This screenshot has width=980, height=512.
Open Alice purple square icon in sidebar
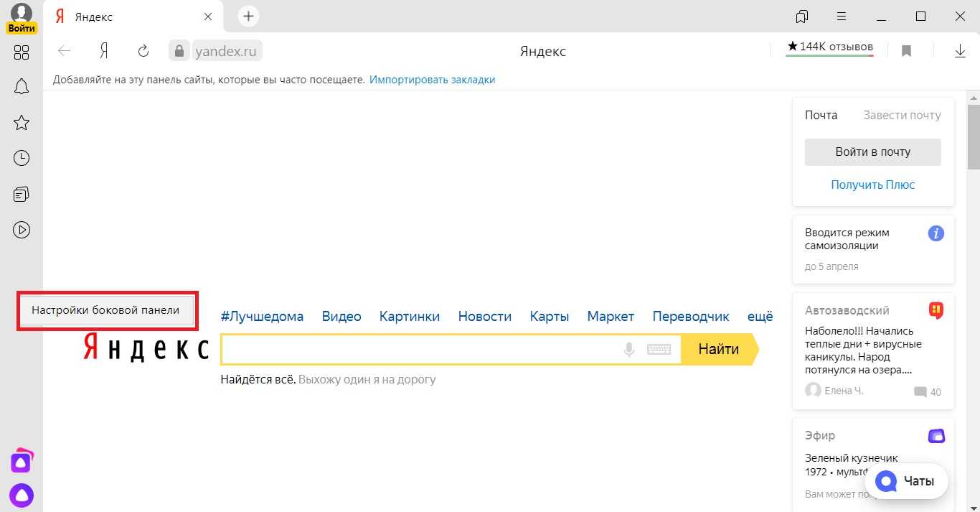point(22,461)
